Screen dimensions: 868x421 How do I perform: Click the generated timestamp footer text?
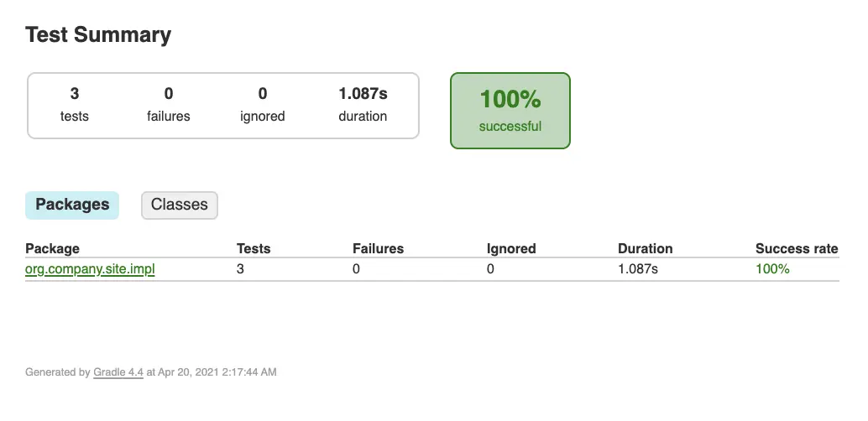tap(151, 372)
